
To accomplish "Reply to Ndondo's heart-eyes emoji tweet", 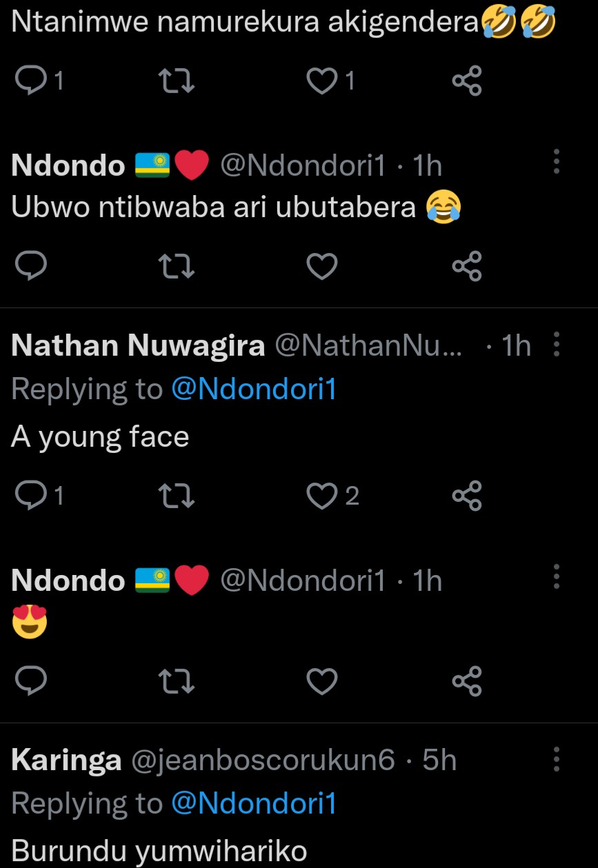I will [x=30, y=681].
